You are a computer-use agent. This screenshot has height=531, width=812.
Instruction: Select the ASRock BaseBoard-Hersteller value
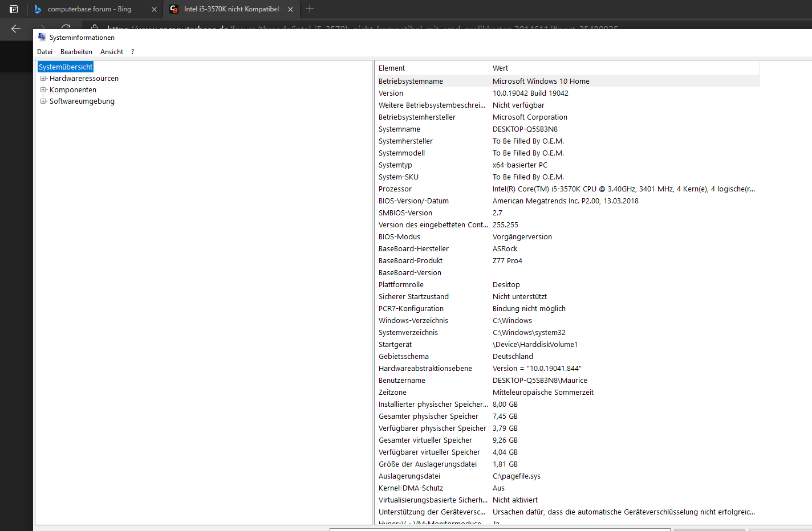click(505, 249)
